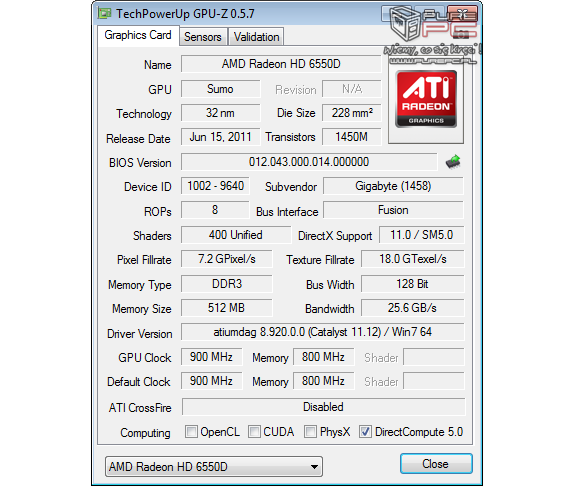Viewport: 582px width, 487px height.
Task: Click the Name field showing AMD Radeon HD 6550D
Action: [x=281, y=64]
